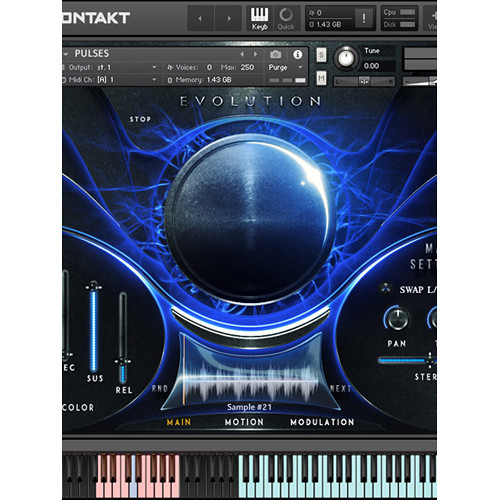Screen dimensions: 500x500
Task: Click the NEXT sample button
Action: (341, 388)
